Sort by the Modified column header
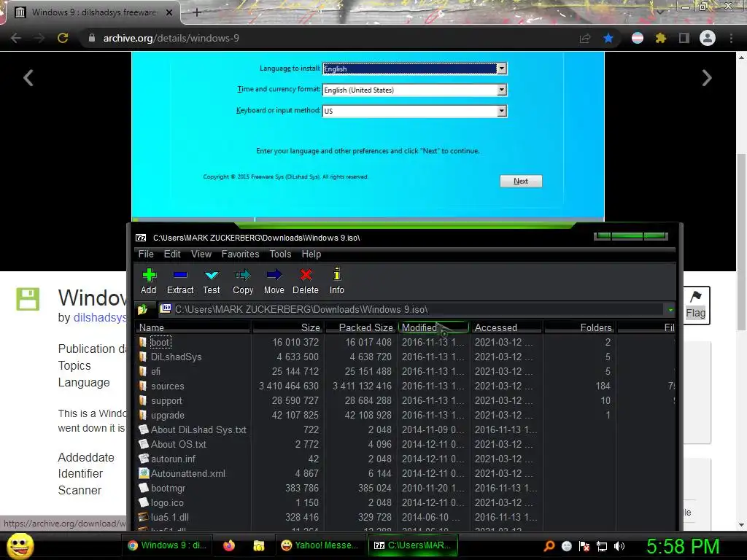The height and width of the screenshot is (560, 747). (433, 327)
